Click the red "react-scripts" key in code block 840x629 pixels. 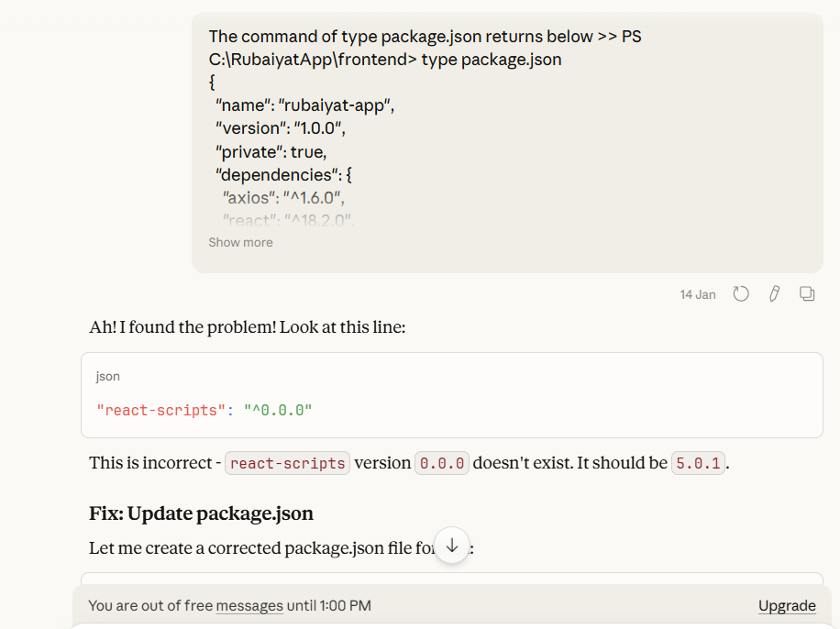coord(160,410)
